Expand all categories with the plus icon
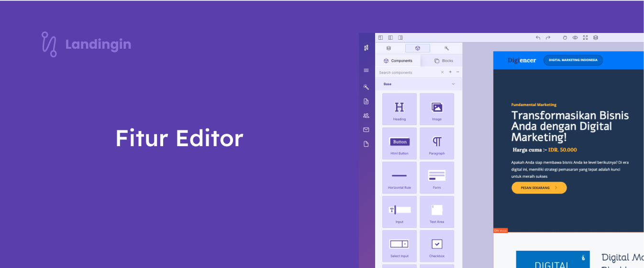The image size is (644, 268). pyautogui.click(x=450, y=72)
